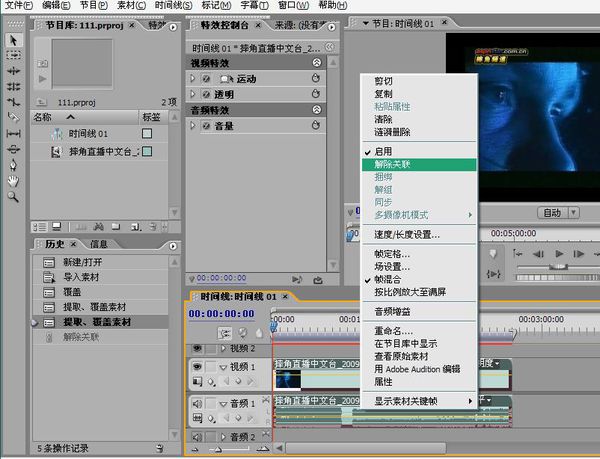The height and width of the screenshot is (459, 600).
Task: Click 速度/长度设置 in context menu
Action: 407,235
